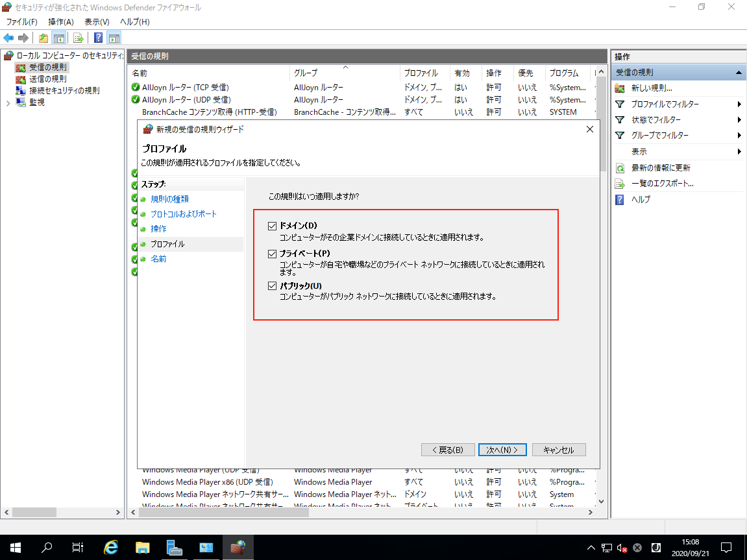Click the back arrow toolbar icon
The height and width of the screenshot is (560, 747).
click(8, 38)
